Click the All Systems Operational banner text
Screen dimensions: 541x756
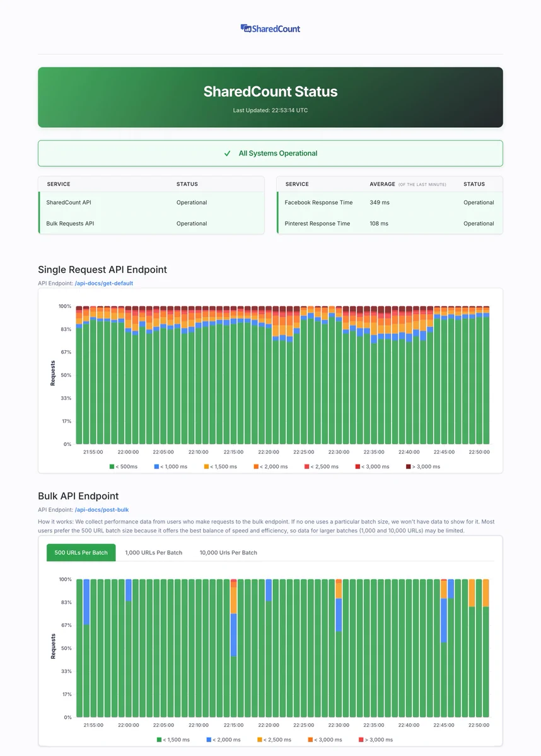click(x=278, y=153)
